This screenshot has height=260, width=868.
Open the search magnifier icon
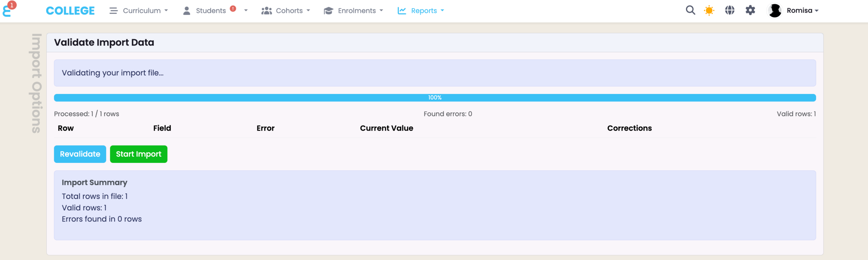pyautogui.click(x=690, y=11)
